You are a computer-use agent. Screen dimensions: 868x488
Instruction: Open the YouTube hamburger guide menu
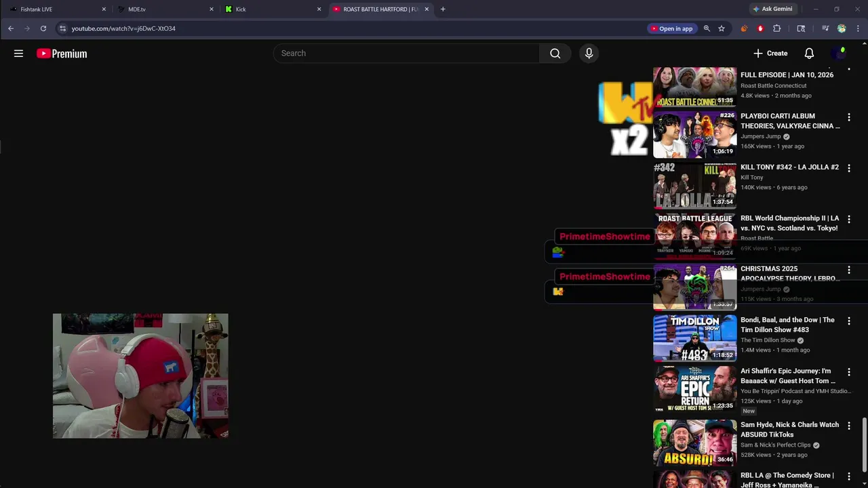(18, 54)
